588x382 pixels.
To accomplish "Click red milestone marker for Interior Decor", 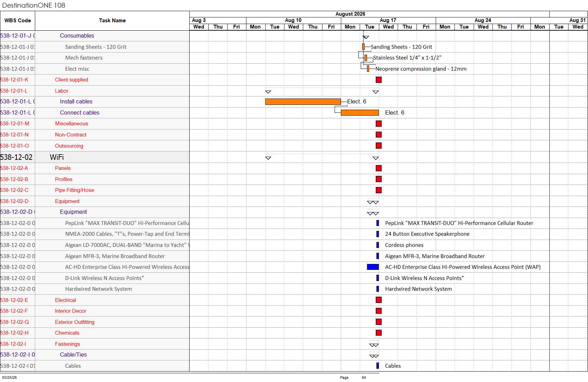I will coord(379,311).
